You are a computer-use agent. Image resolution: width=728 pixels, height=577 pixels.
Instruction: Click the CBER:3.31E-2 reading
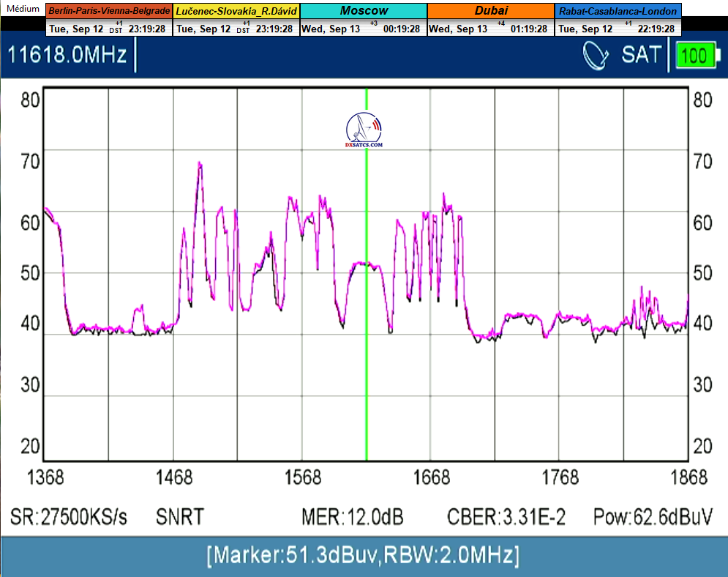[x=506, y=517]
